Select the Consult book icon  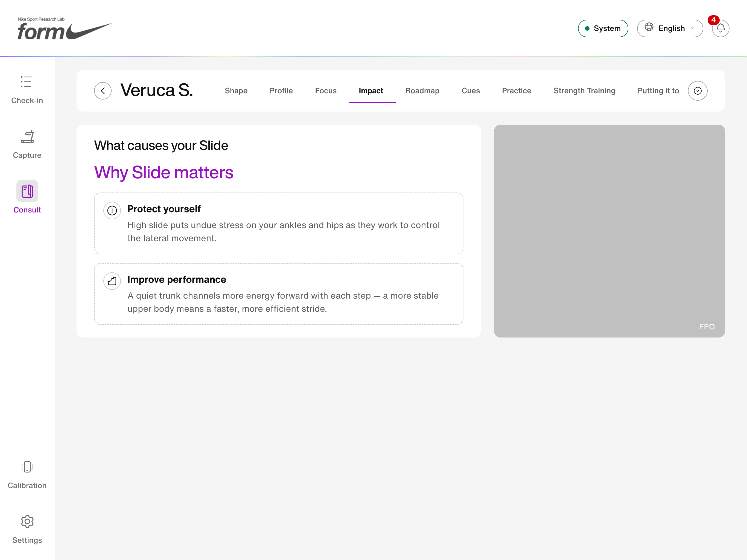pos(27,191)
